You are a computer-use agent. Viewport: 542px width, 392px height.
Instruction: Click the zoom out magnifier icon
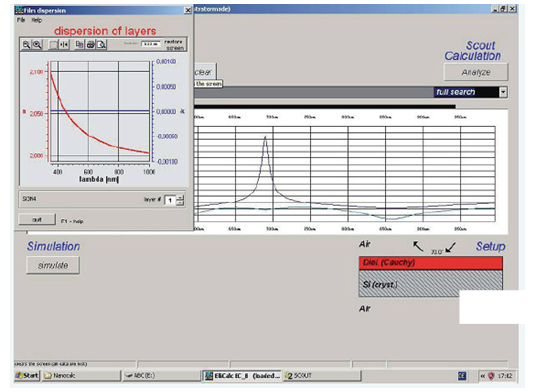pos(26,45)
